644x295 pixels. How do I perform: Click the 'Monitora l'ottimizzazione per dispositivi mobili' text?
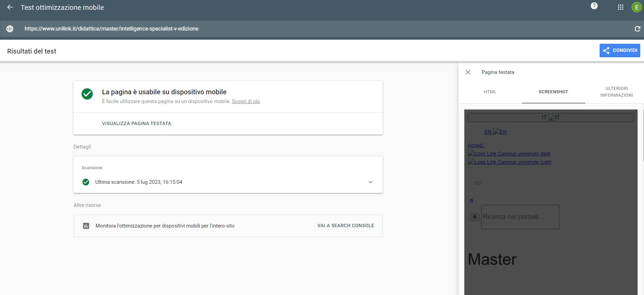pyautogui.click(x=165, y=226)
